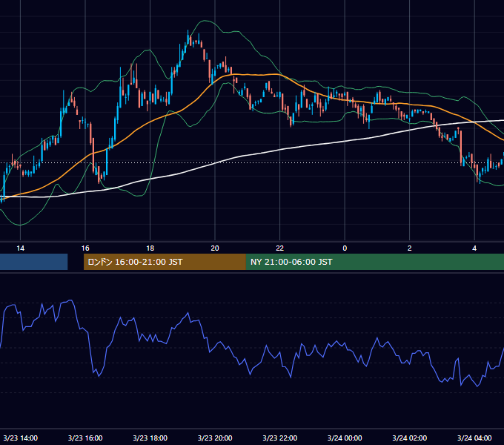
Task: Click the 3/23 22:00 date label
Action: tap(279, 438)
